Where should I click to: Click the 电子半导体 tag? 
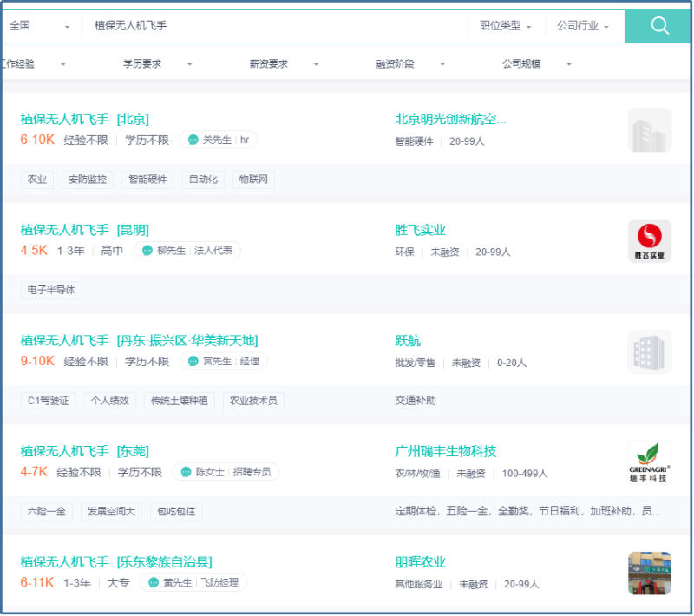pyautogui.click(x=51, y=291)
